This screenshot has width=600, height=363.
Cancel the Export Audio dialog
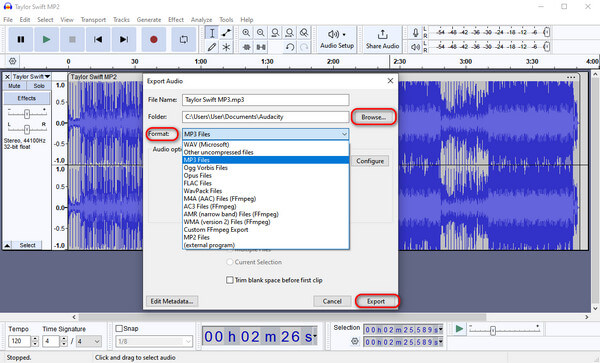[x=332, y=301]
